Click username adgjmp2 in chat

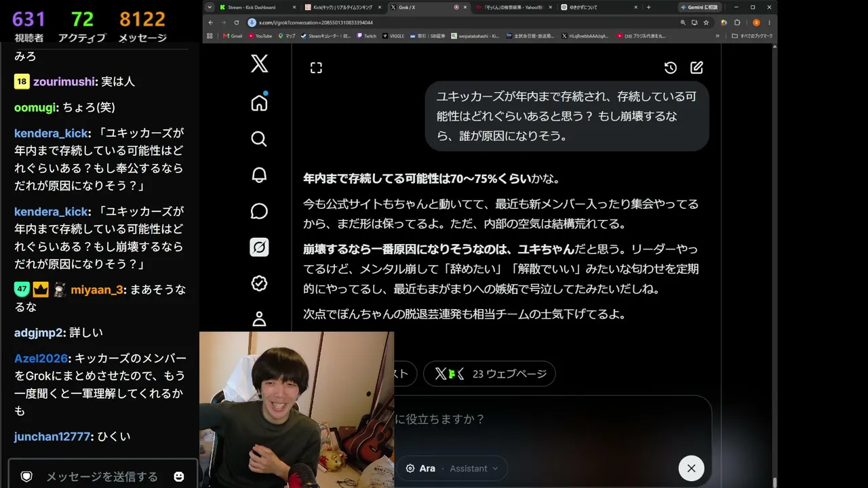[39, 332]
